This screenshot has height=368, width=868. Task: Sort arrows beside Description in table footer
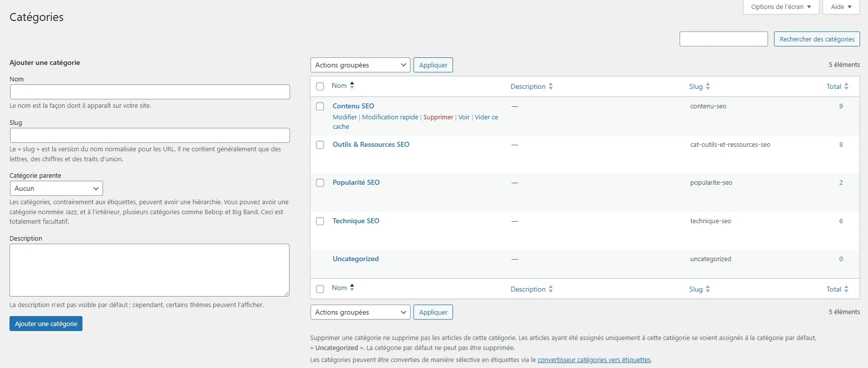tap(550, 289)
